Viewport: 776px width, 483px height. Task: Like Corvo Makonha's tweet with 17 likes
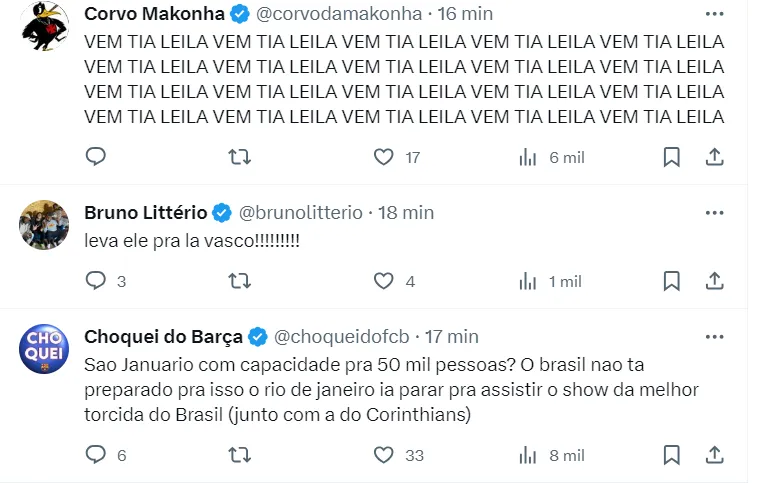tap(384, 157)
